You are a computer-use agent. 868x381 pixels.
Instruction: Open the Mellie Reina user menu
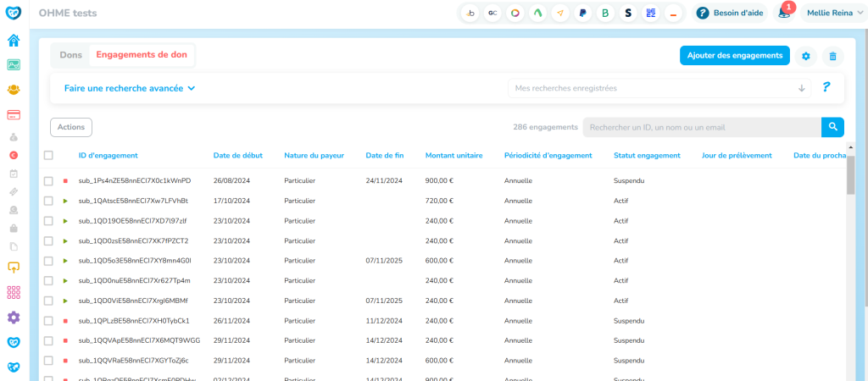[835, 14]
